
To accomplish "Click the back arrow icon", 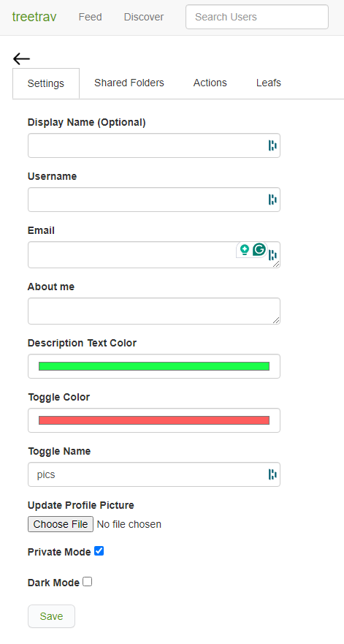I will 21,59.
